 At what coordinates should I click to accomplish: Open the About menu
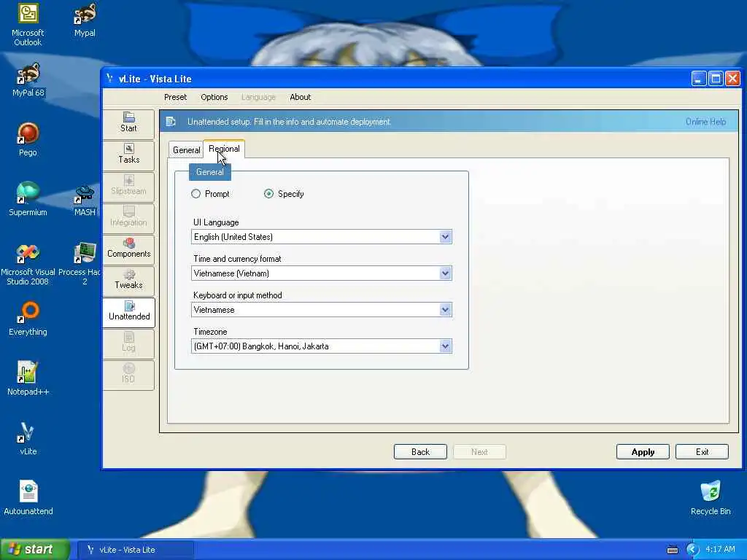(300, 97)
